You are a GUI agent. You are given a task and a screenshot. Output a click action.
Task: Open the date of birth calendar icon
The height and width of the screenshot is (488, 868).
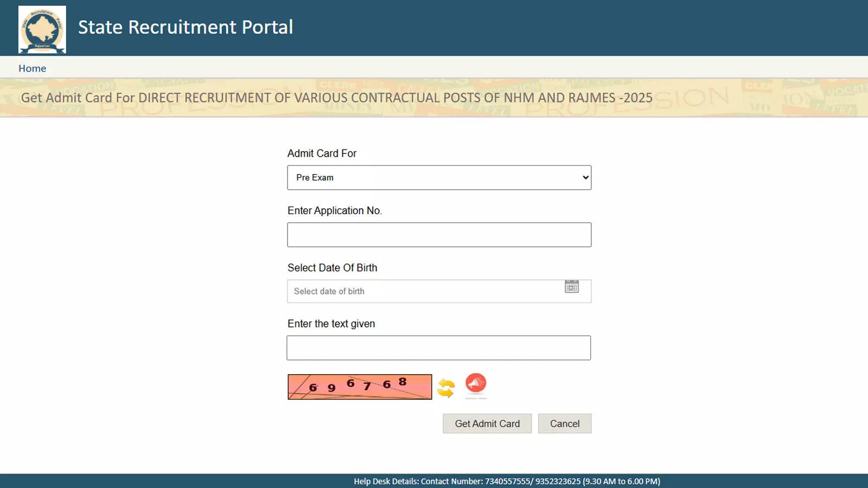click(572, 287)
